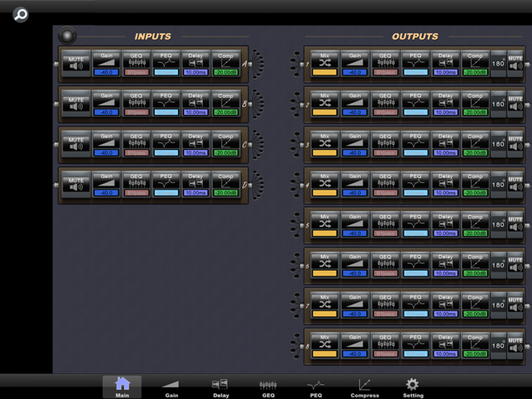Open Delay for output 4
The height and width of the screenshot is (399, 532).
tap(445, 184)
